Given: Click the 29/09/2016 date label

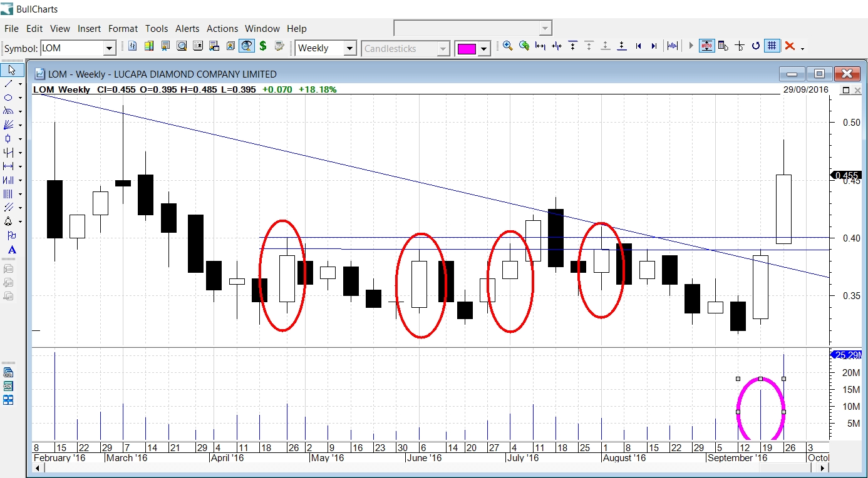Looking at the screenshot, I should point(805,89).
